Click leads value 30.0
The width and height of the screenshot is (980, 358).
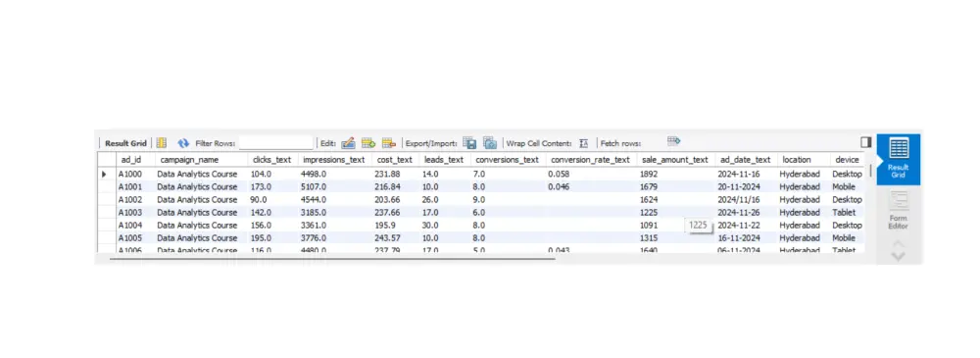click(x=430, y=225)
